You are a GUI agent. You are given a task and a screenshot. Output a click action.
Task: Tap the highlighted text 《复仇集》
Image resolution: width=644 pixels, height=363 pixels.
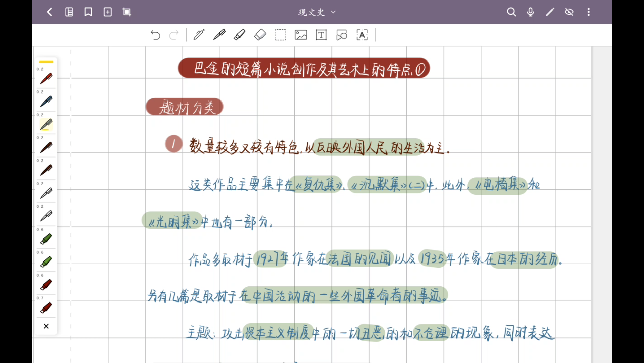[319, 185]
